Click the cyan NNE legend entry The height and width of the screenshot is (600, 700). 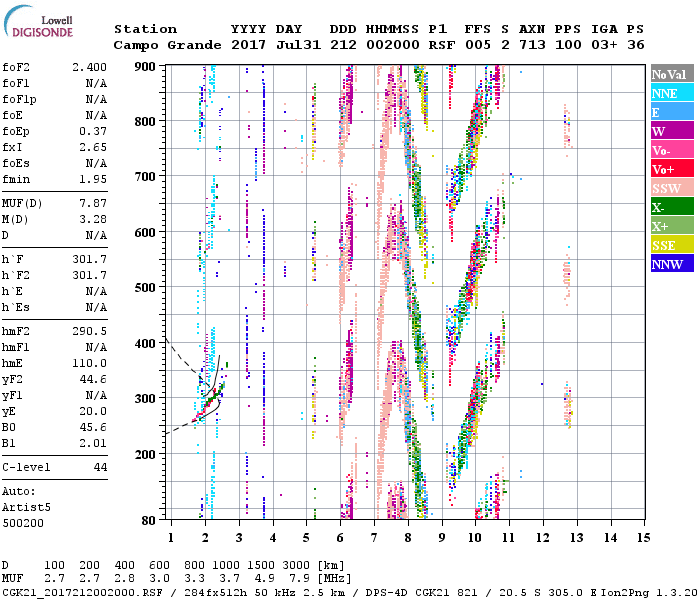[671, 94]
